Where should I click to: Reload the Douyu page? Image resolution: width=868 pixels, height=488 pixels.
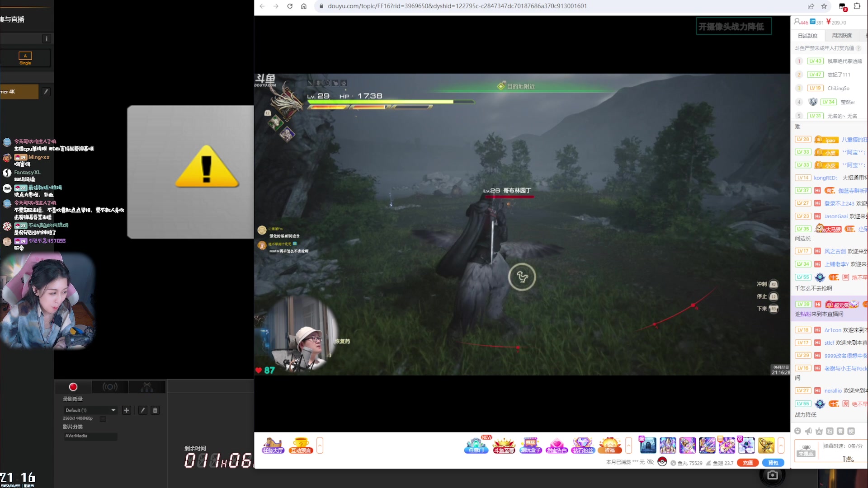(290, 6)
